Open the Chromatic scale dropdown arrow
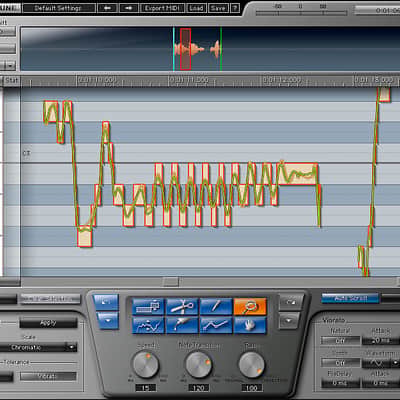 click(x=71, y=348)
